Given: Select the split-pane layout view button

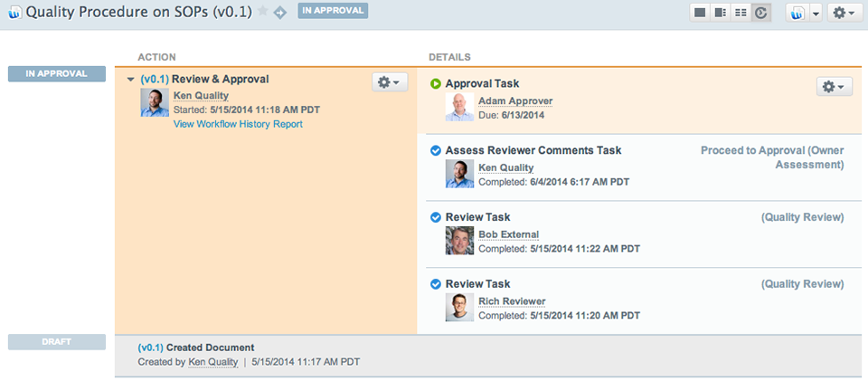Looking at the screenshot, I should tap(721, 13).
